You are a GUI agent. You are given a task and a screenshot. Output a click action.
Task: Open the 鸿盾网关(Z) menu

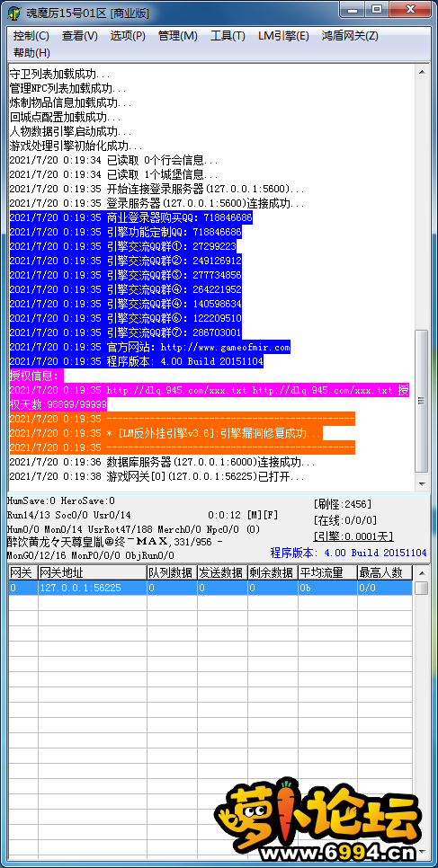(350, 36)
